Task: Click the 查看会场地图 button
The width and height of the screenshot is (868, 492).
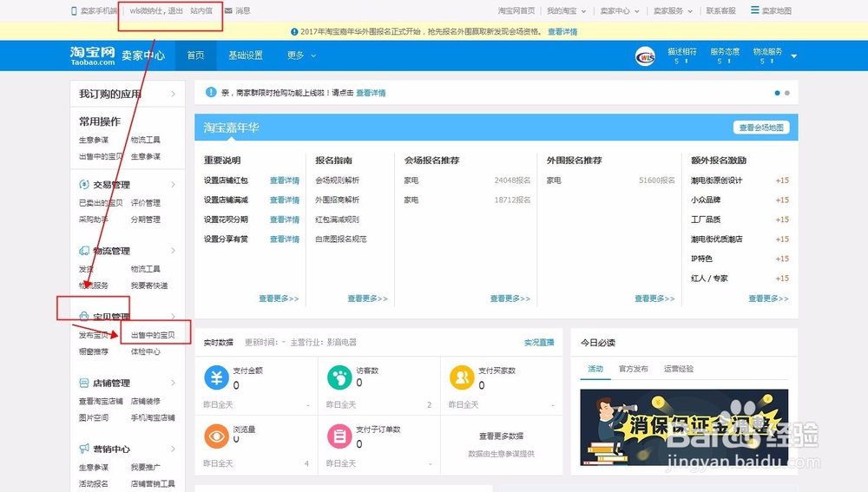Action: [x=761, y=128]
